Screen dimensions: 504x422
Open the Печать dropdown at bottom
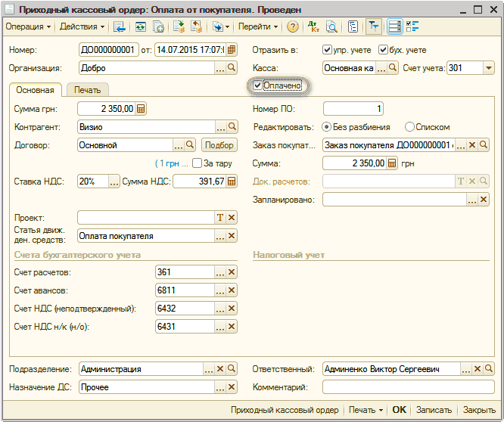365,410
